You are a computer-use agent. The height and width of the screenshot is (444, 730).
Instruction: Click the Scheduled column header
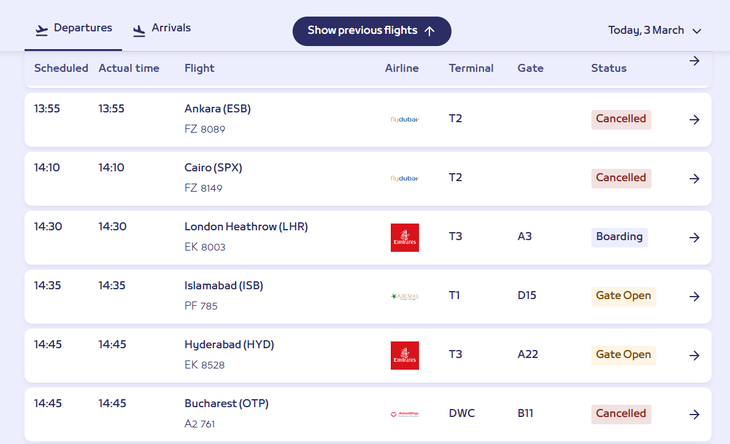point(61,68)
